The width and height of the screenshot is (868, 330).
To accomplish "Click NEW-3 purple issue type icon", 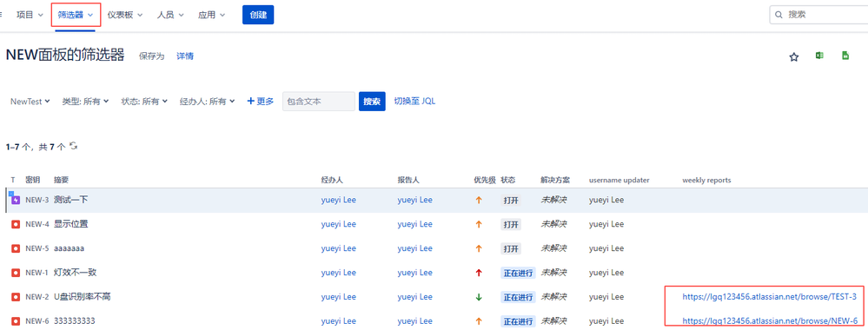I will coord(16,200).
